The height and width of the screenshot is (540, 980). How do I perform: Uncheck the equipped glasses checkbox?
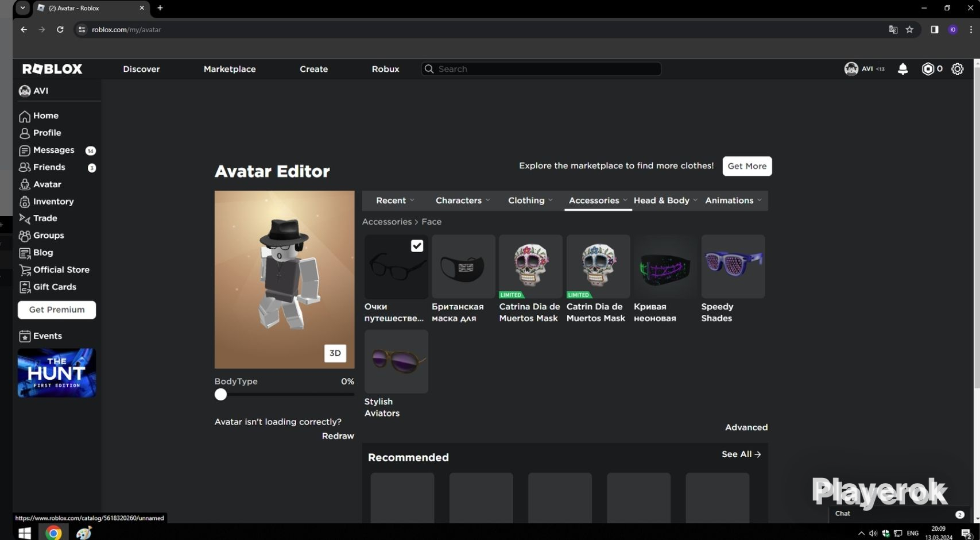click(x=417, y=246)
